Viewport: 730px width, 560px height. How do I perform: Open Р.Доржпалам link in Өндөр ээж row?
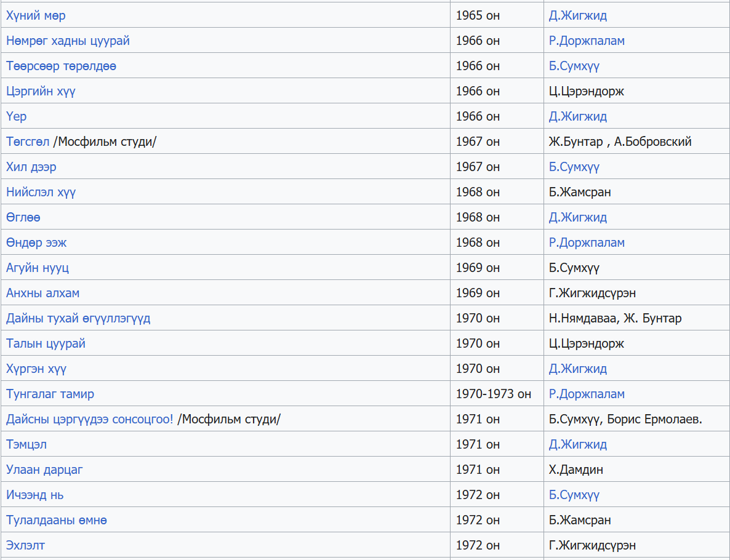pos(587,242)
